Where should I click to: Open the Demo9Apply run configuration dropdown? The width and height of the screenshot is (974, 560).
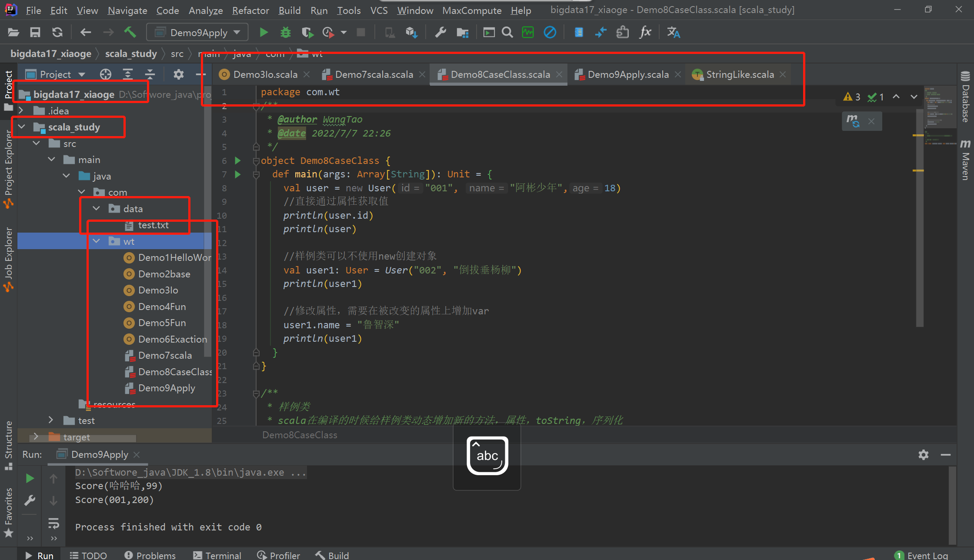tap(198, 33)
